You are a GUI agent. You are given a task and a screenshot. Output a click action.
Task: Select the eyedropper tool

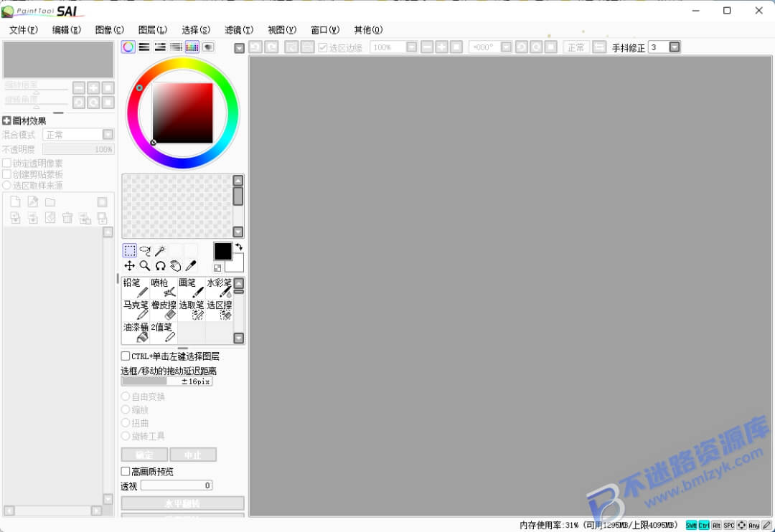(x=191, y=266)
